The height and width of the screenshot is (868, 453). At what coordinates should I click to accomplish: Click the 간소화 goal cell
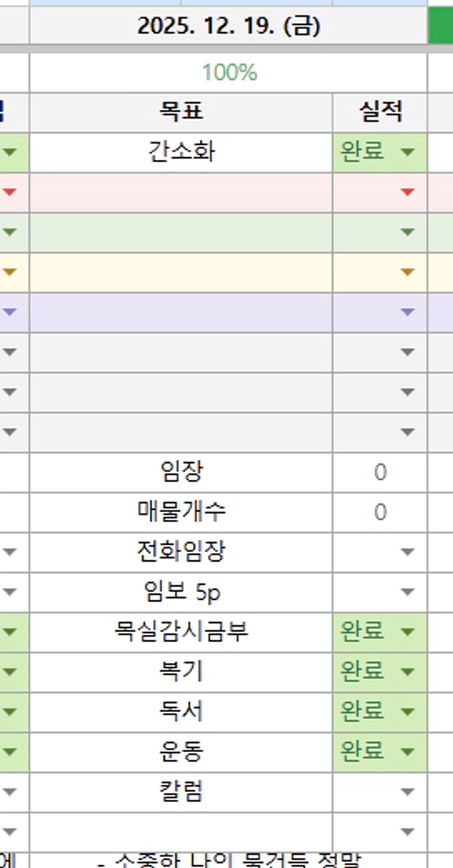click(181, 152)
